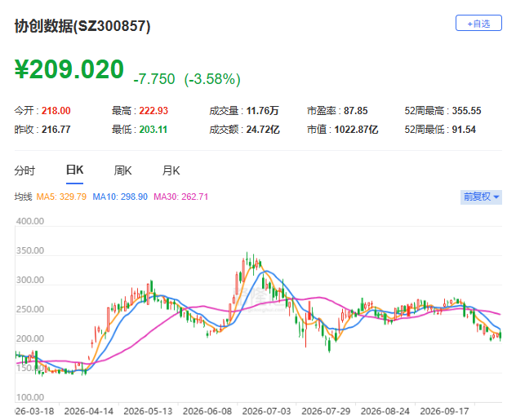Add stock via +自选 button
This screenshot has width=516, height=420.
coord(478,23)
